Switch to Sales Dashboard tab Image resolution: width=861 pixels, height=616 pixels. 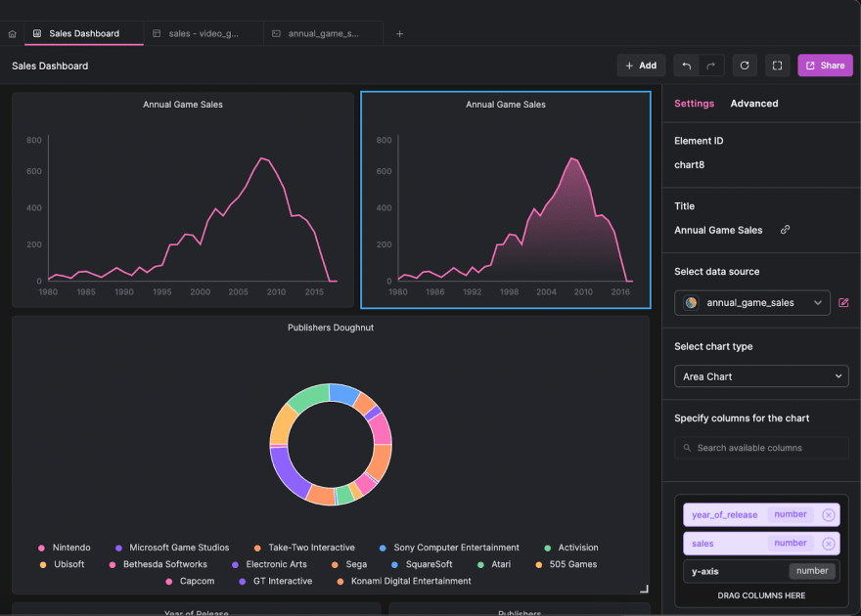(x=84, y=33)
